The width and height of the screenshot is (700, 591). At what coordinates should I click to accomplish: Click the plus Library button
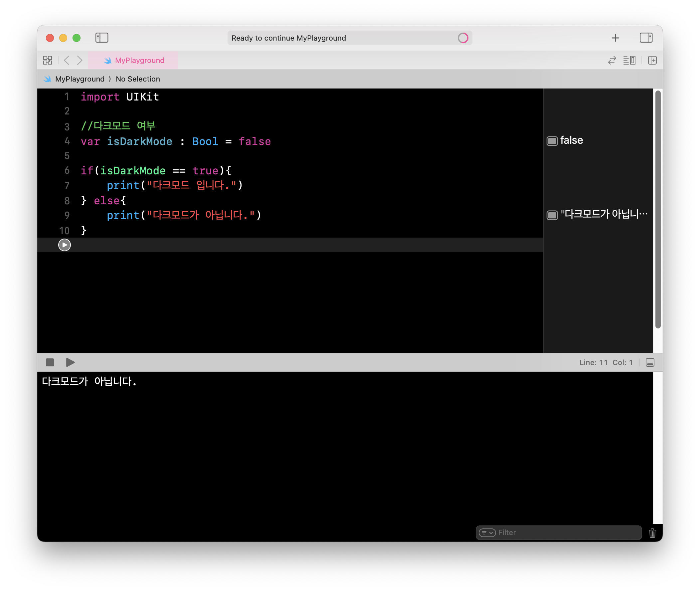coord(615,38)
